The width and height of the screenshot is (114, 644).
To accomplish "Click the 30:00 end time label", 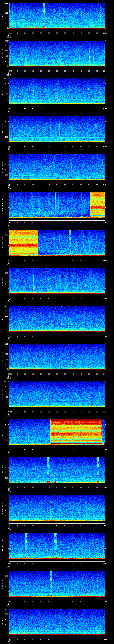I will click(x=105, y=601).
